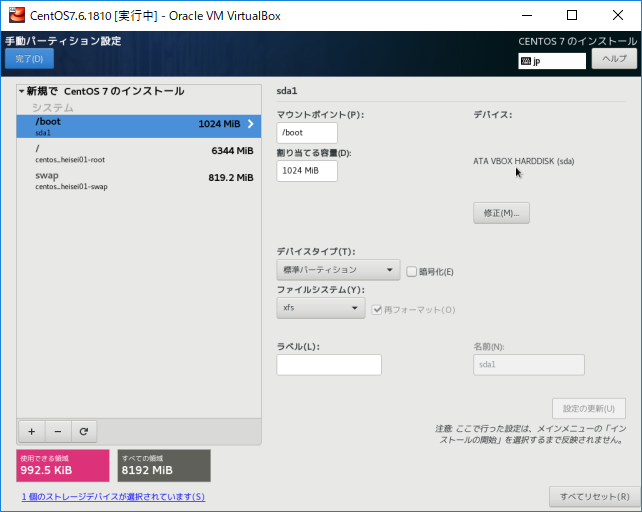642x512 pixels.
Task: Toggle the 再フォーマット(O) checkbox
Action: point(377,310)
